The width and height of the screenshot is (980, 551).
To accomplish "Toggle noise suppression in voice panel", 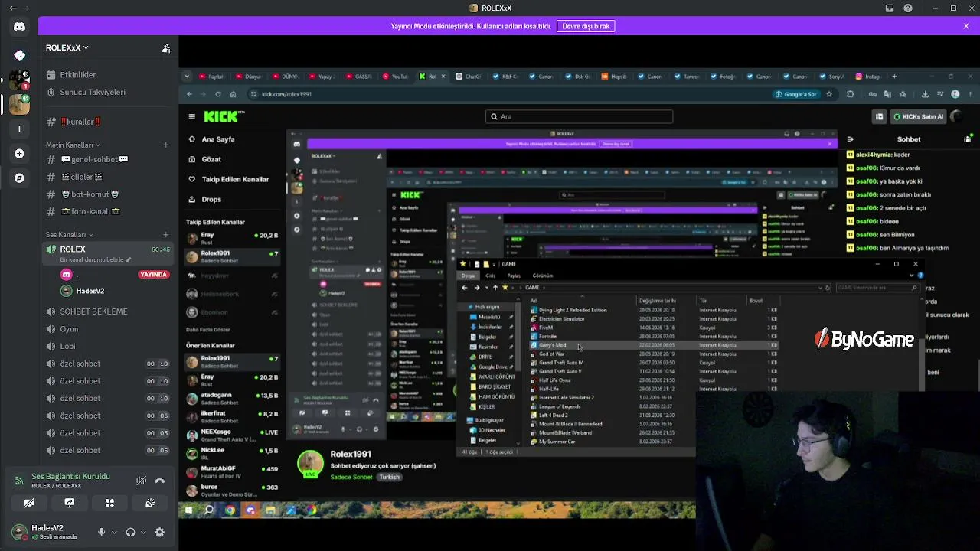I will pyautogui.click(x=142, y=481).
